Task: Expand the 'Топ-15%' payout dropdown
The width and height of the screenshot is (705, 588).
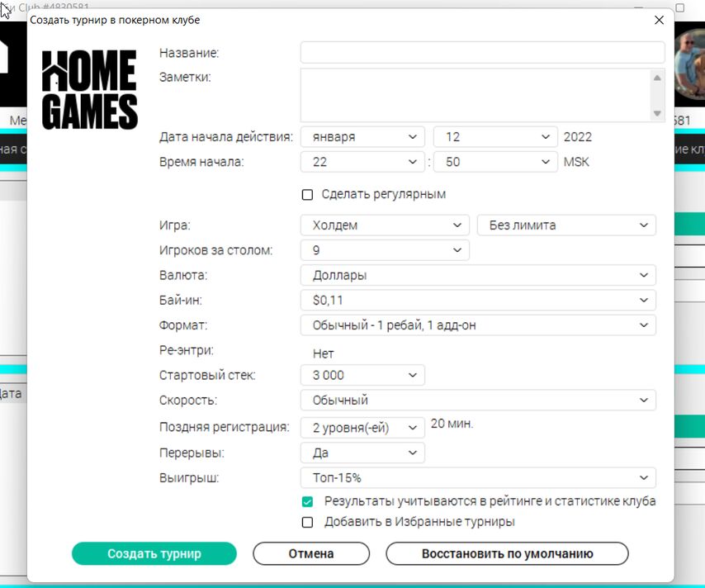Action: point(478,477)
